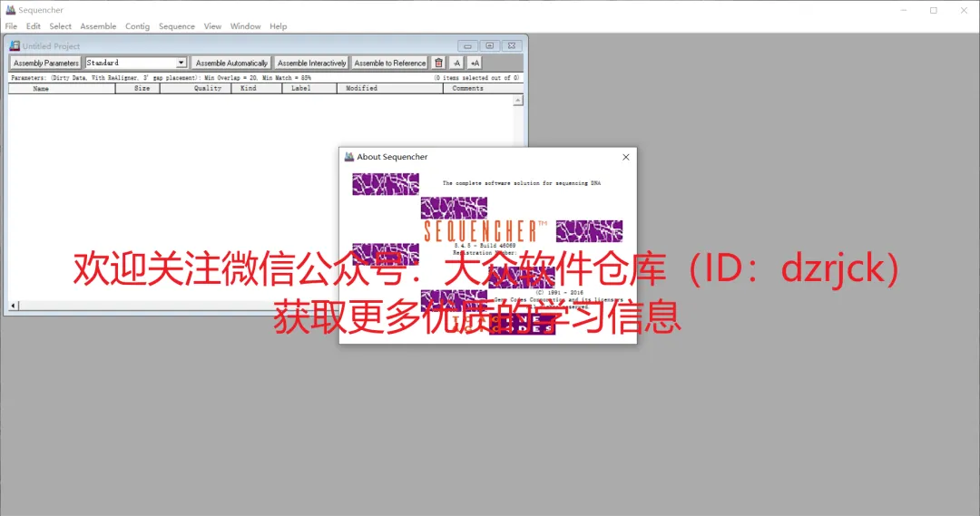Close the Untitled Project window
This screenshot has height=516, width=980.
point(511,45)
